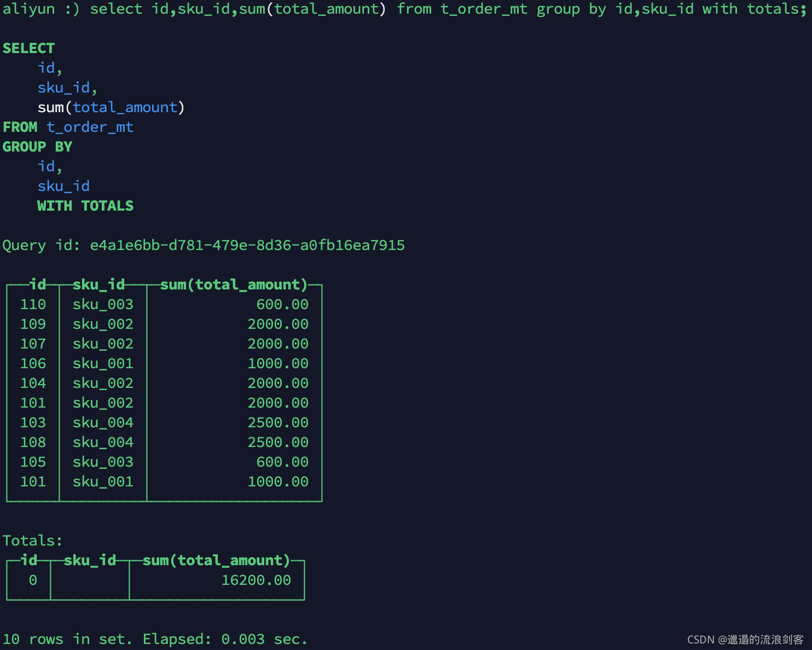Screen dimensions: 812x650
Task: Click 'with totals;' at end of command line
Action: [755, 9]
